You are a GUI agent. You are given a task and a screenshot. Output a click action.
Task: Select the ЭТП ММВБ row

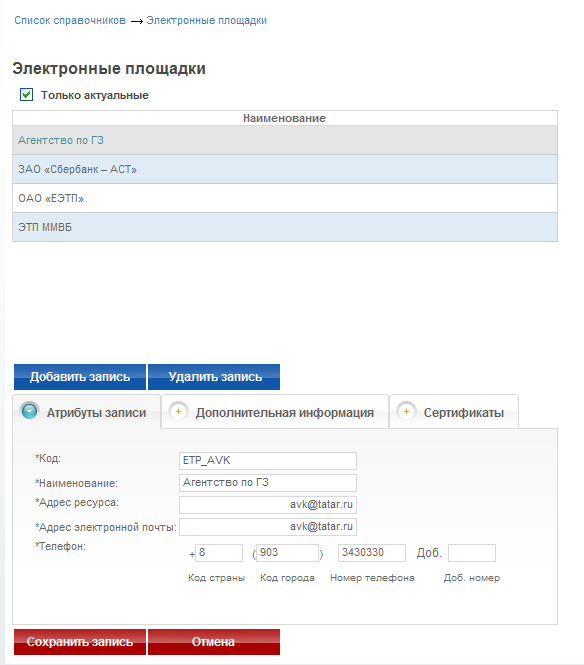click(x=285, y=227)
